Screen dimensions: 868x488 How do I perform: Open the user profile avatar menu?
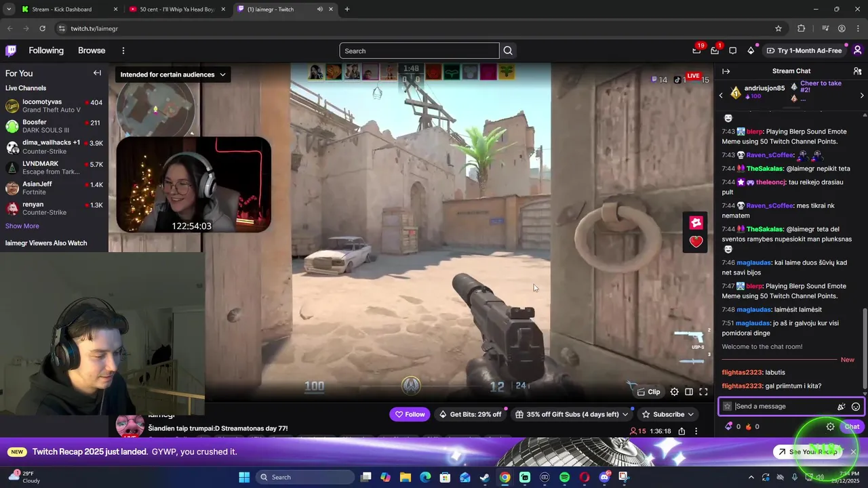[x=857, y=50]
